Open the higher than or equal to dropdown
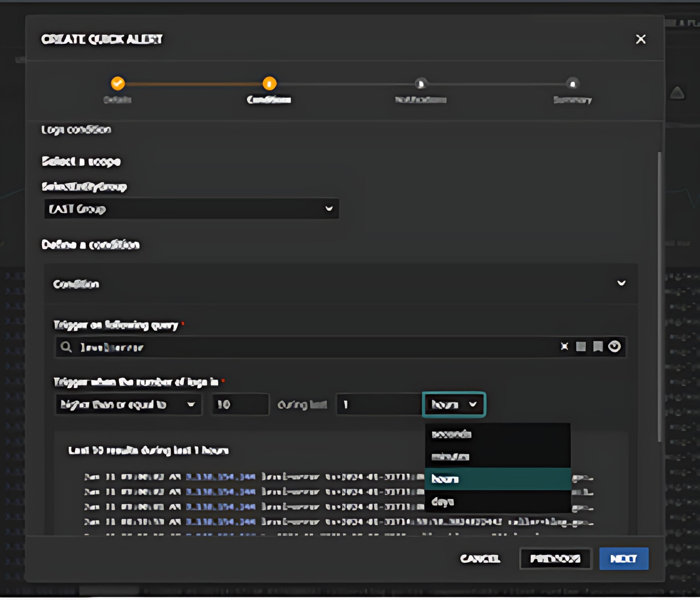The width and height of the screenshot is (700, 600). pos(128,404)
